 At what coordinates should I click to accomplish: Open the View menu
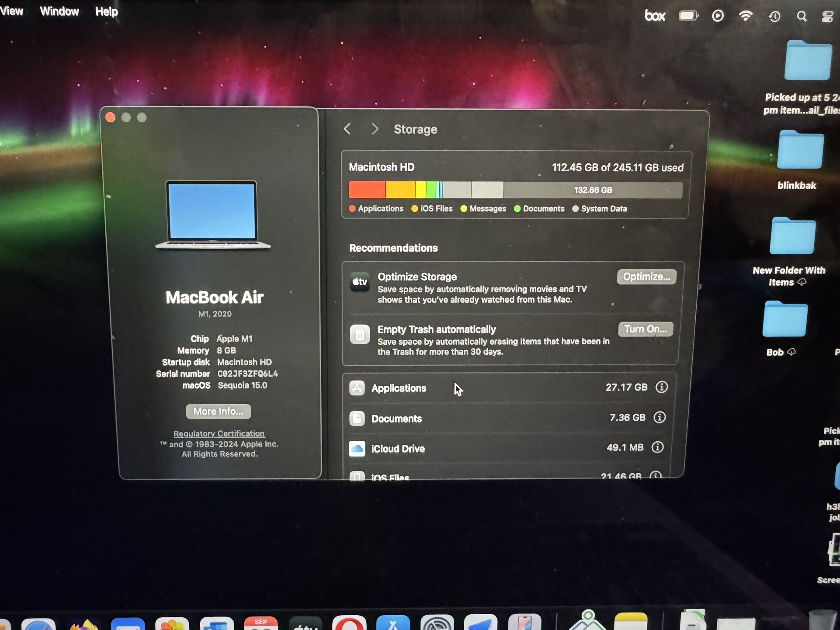pyautogui.click(x=11, y=11)
